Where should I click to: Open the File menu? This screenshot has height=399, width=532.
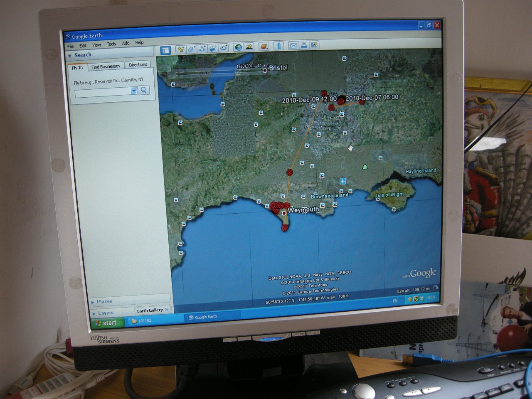(71, 46)
